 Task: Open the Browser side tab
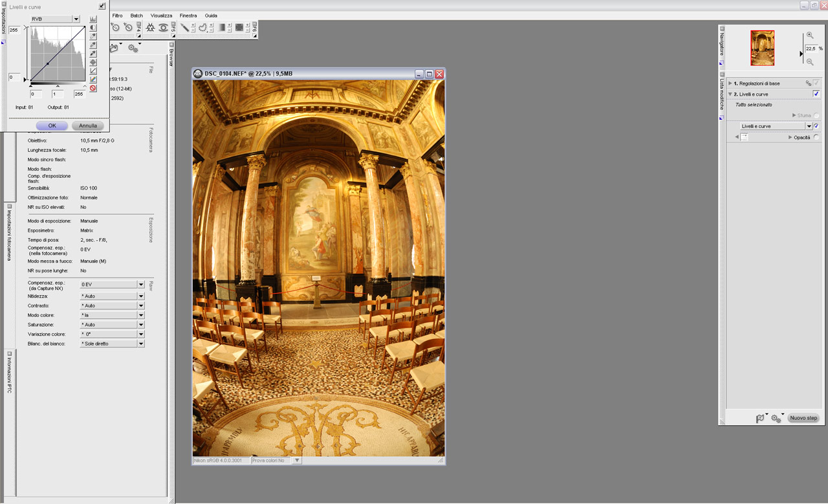[x=171, y=58]
